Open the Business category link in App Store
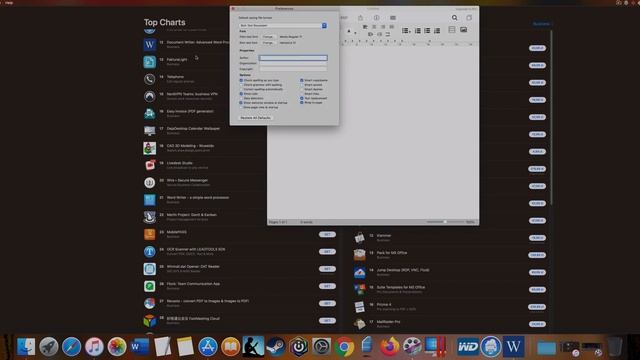The image size is (640, 360). point(541,24)
